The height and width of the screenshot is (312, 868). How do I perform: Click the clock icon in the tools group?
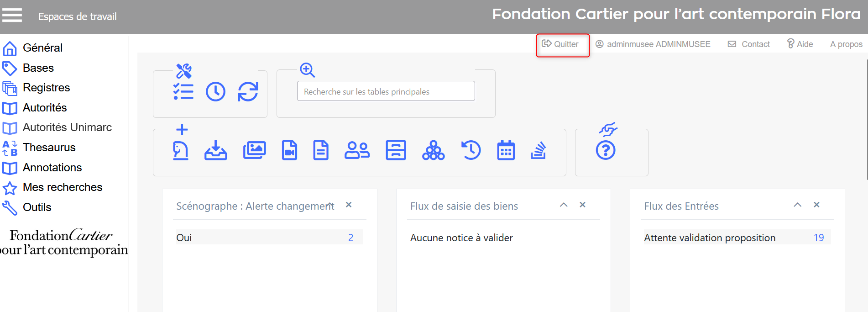click(215, 92)
